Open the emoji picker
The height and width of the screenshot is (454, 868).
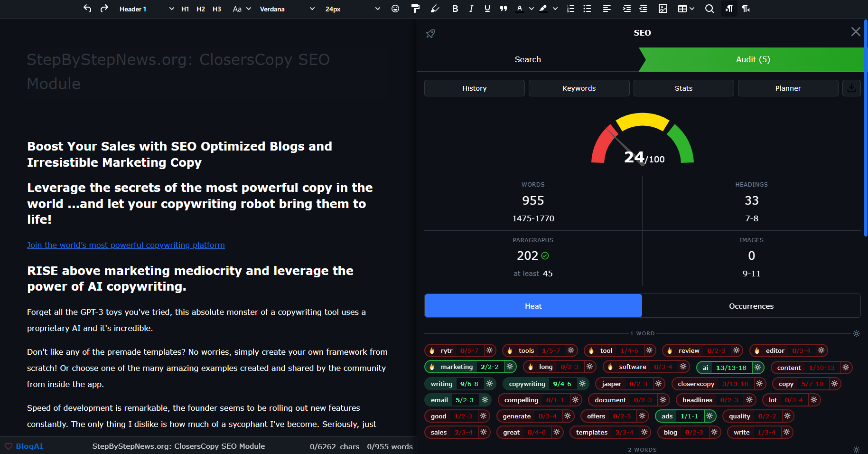tap(395, 9)
